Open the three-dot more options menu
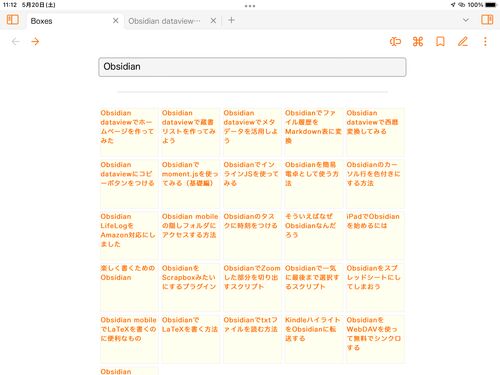 click(485, 42)
